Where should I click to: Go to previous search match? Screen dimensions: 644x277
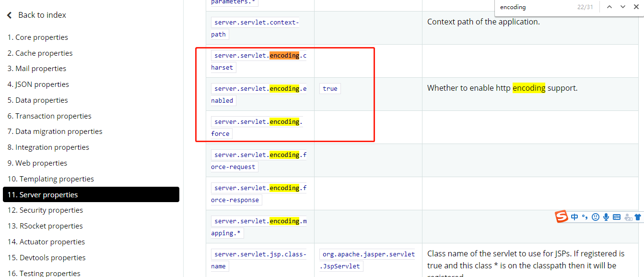(x=609, y=7)
